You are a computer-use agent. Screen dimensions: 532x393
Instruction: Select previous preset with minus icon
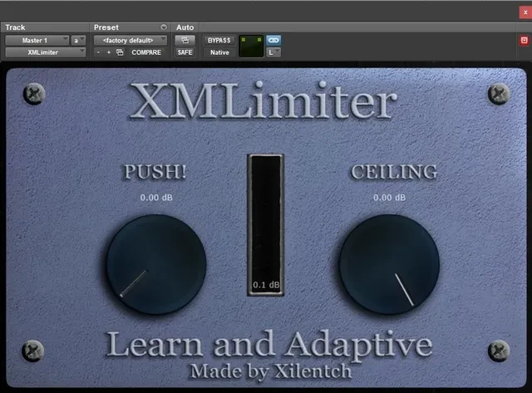click(98, 52)
